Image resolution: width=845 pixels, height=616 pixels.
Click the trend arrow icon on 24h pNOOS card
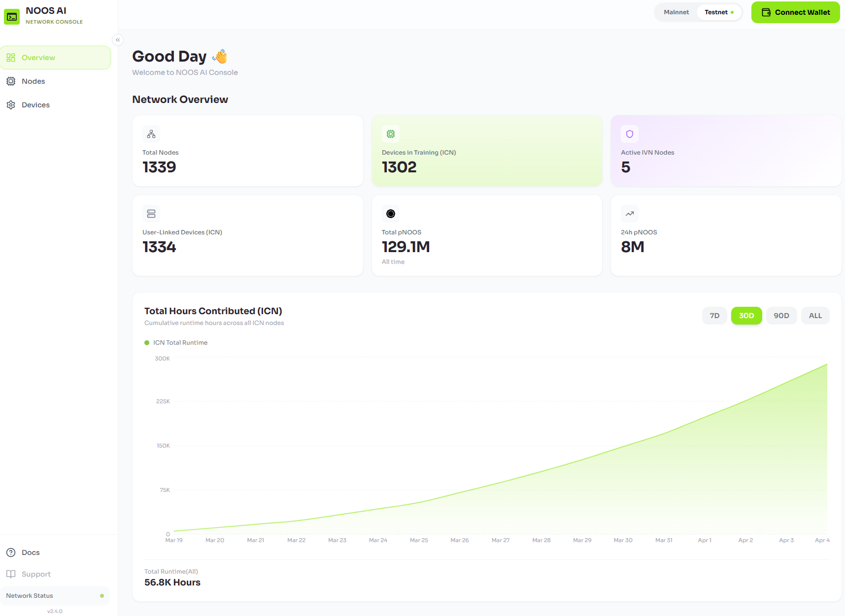(629, 213)
